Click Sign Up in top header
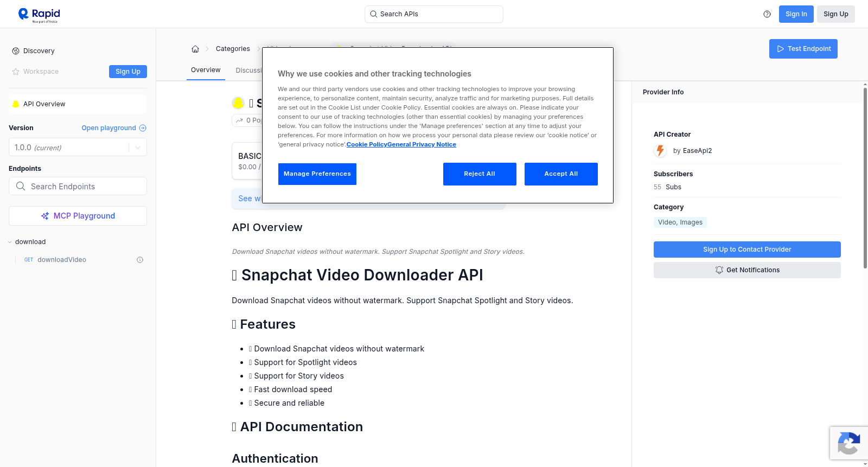The image size is (868, 467). [x=836, y=14]
